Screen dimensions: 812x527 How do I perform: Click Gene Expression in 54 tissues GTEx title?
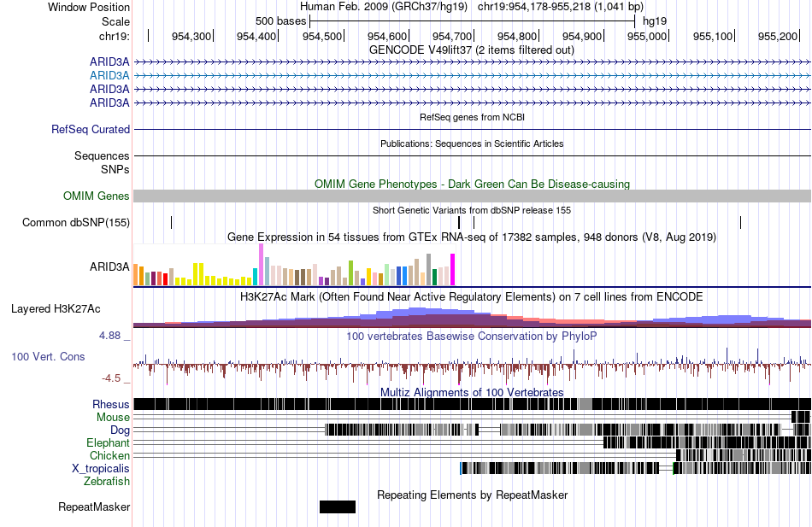pyautogui.click(x=472, y=237)
